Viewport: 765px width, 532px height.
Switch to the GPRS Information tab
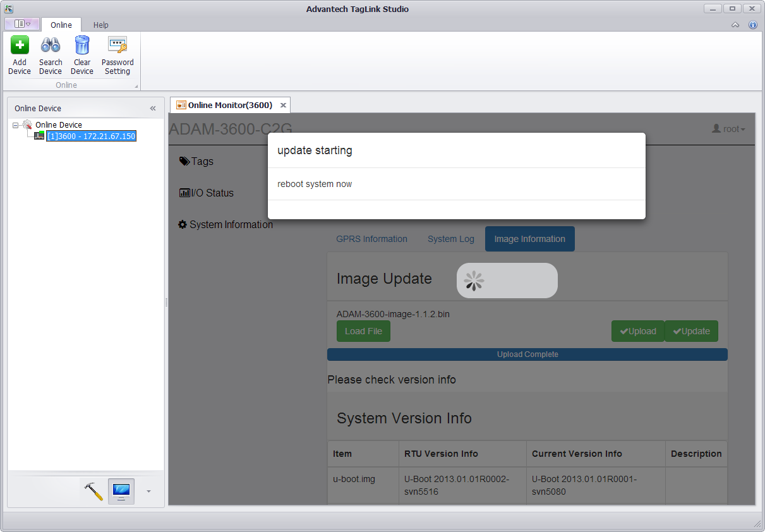click(x=371, y=239)
